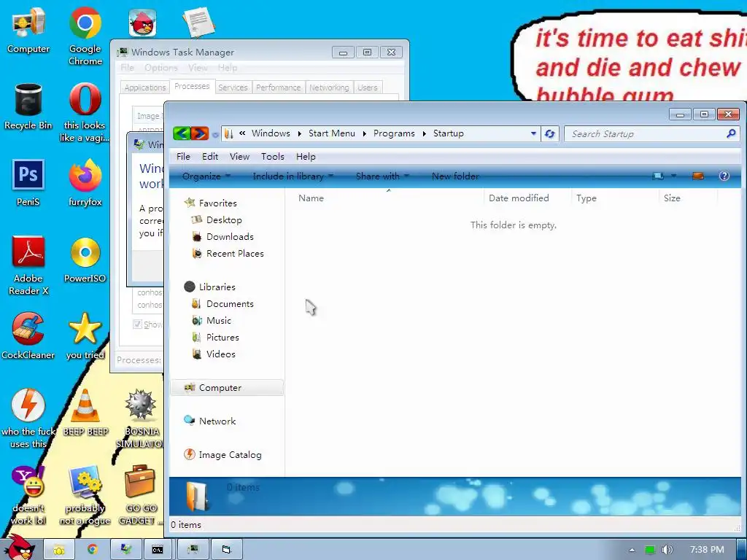Open the Photoshop icon labeled PeniS
This screenshot has width=747, height=560.
click(28, 183)
